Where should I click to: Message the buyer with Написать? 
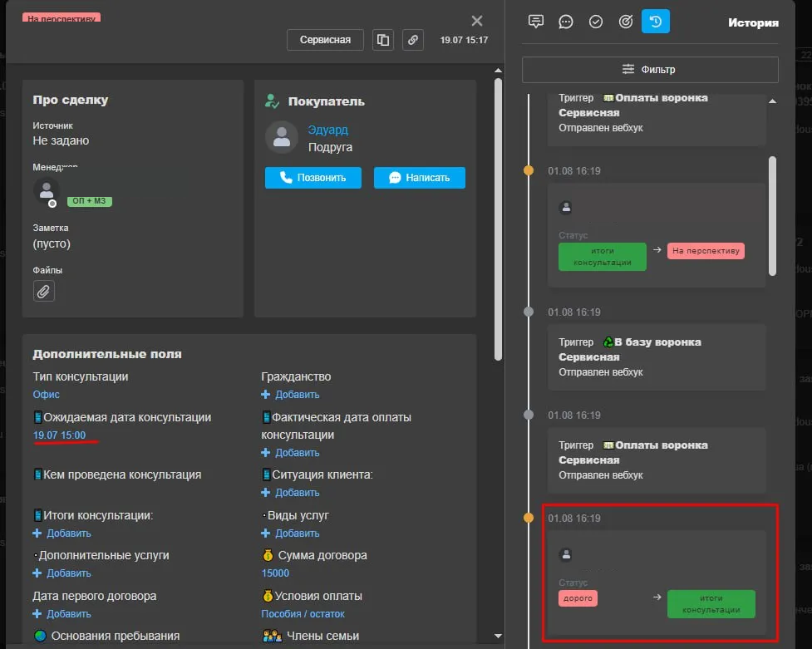tap(420, 178)
